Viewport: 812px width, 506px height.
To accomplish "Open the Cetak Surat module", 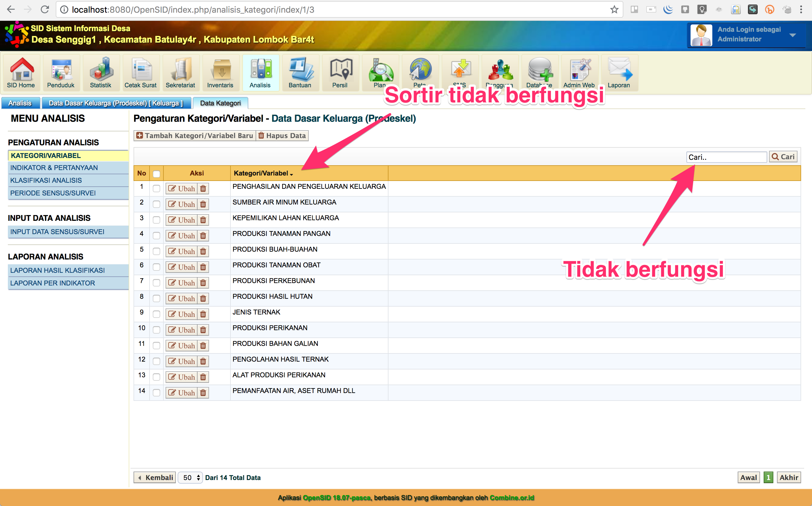I will [x=141, y=72].
